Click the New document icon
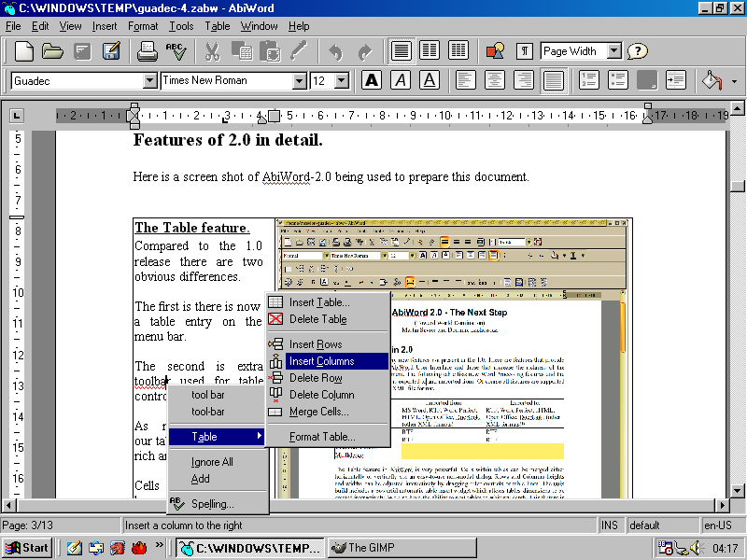747x560 pixels. tap(24, 51)
